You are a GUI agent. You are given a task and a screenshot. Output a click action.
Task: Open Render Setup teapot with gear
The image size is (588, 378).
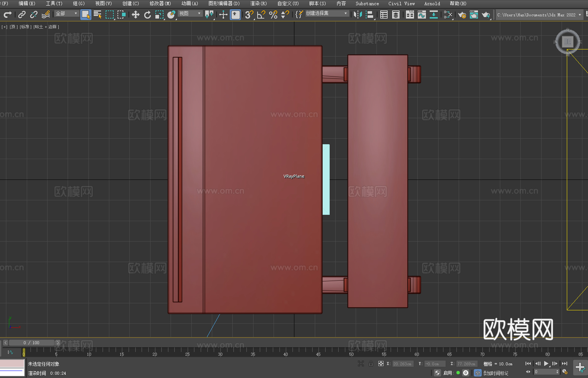pyautogui.click(x=462, y=14)
